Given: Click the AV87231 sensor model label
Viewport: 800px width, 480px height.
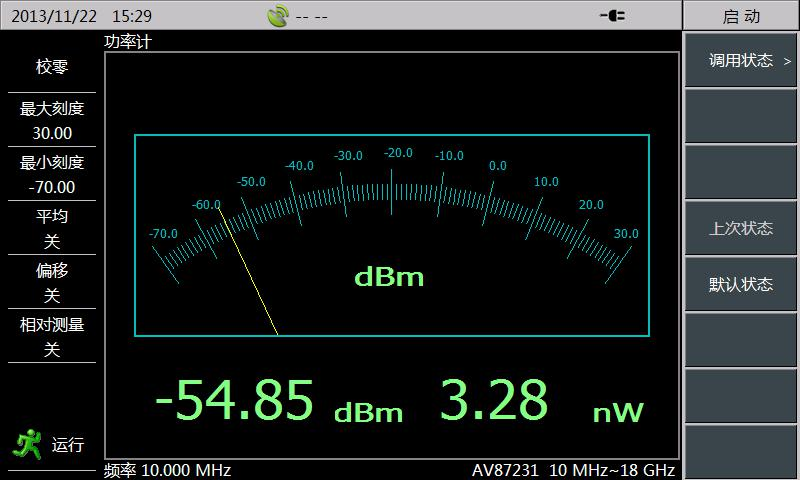Looking at the screenshot, I should click(574, 470).
